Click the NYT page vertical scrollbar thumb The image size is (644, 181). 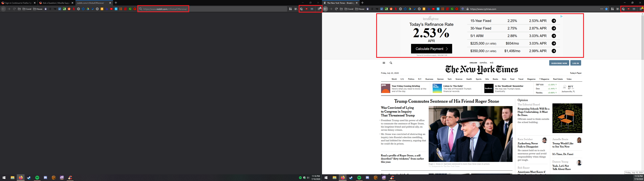642,38
